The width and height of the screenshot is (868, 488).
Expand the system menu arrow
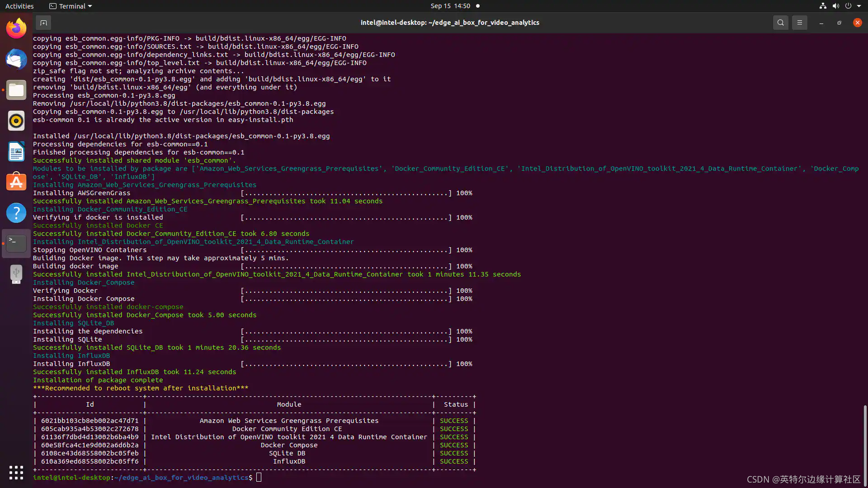click(859, 6)
